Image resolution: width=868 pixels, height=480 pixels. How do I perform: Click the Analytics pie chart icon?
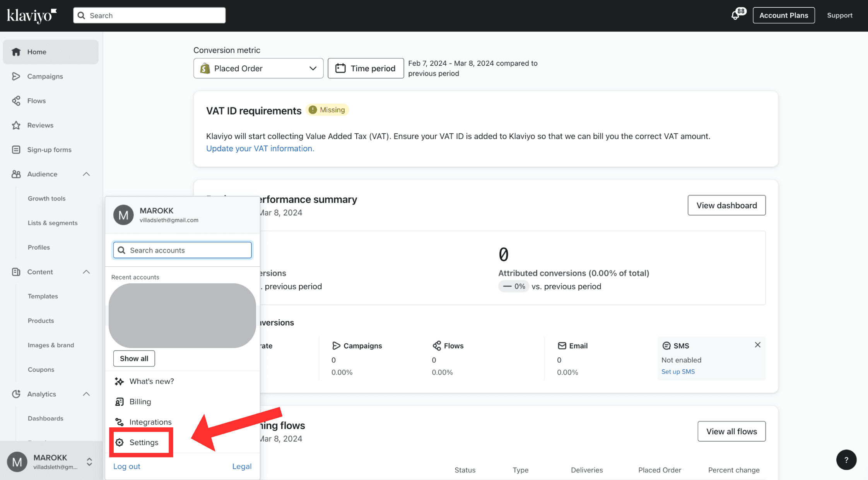click(x=16, y=394)
